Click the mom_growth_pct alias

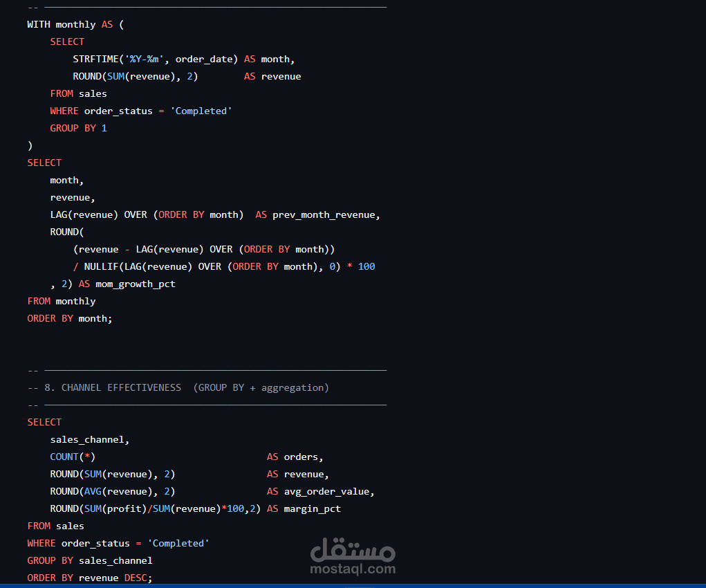pyautogui.click(x=135, y=284)
